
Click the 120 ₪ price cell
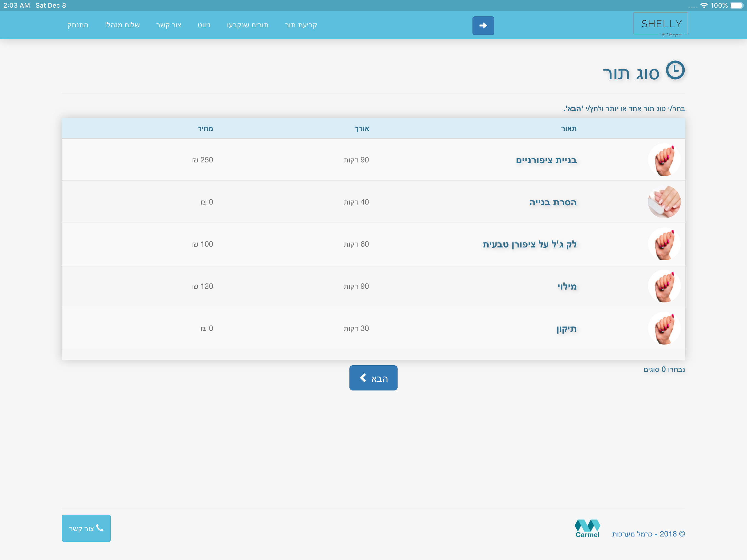(202, 286)
